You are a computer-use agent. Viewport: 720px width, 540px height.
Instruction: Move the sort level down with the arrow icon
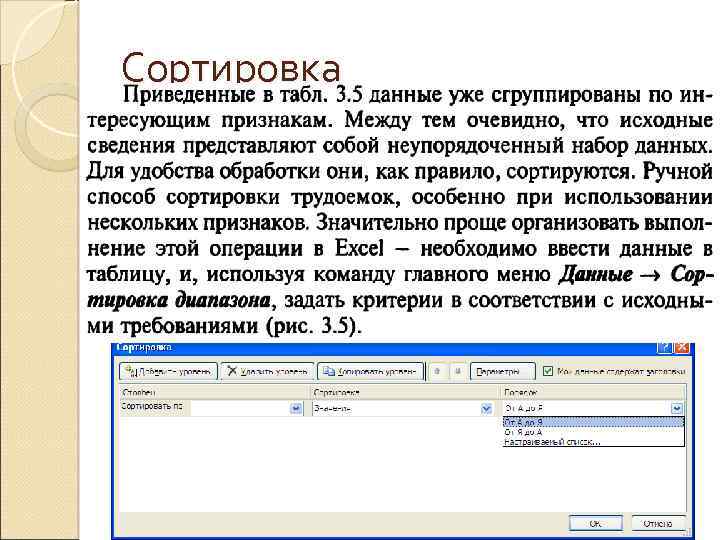point(457,371)
